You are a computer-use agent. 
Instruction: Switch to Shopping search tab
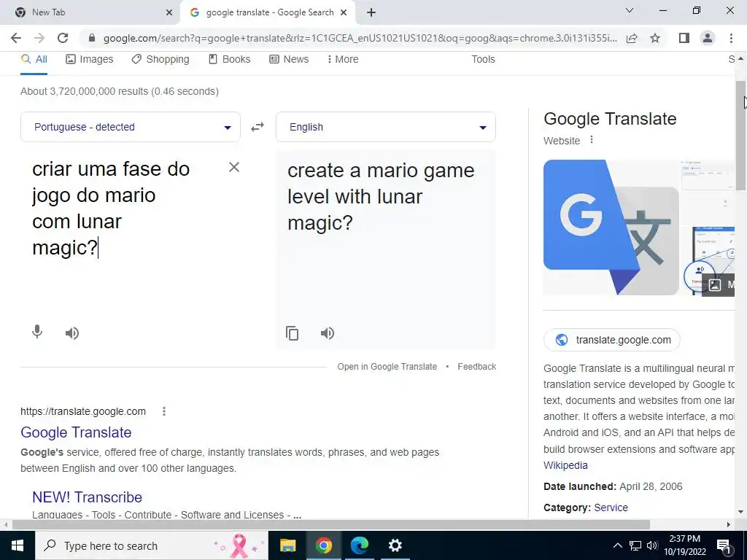click(x=160, y=60)
